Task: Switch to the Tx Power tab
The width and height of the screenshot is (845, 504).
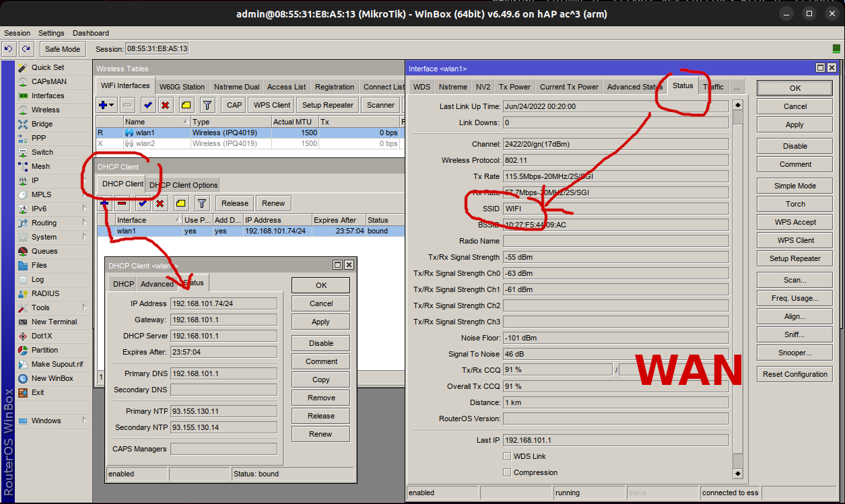Action: click(514, 87)
